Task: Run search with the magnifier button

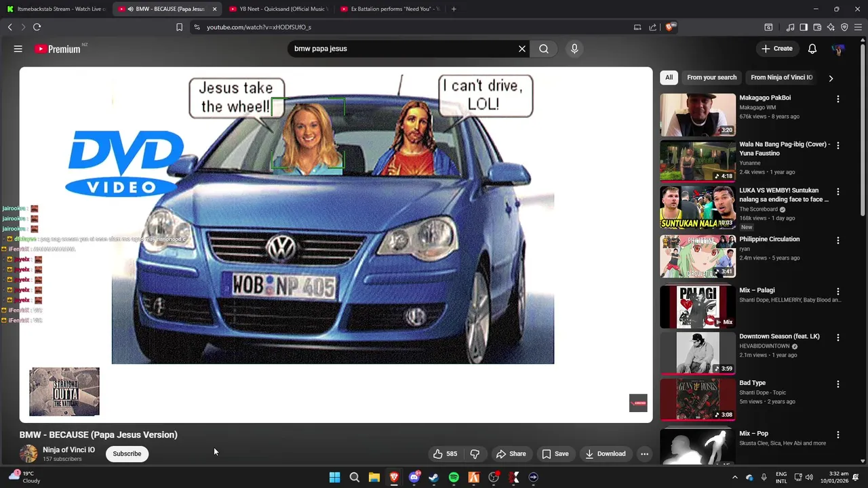Action: (544, 49)
